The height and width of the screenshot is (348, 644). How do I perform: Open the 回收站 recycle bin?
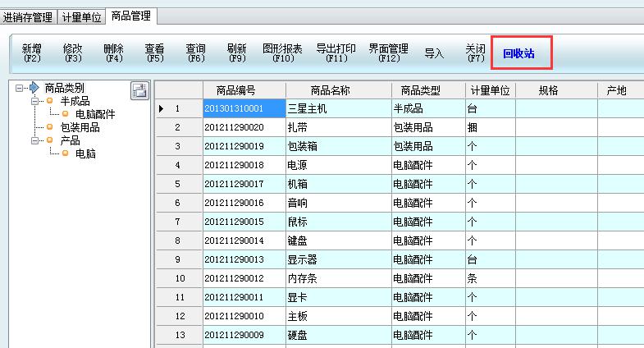tap(519, 53)
